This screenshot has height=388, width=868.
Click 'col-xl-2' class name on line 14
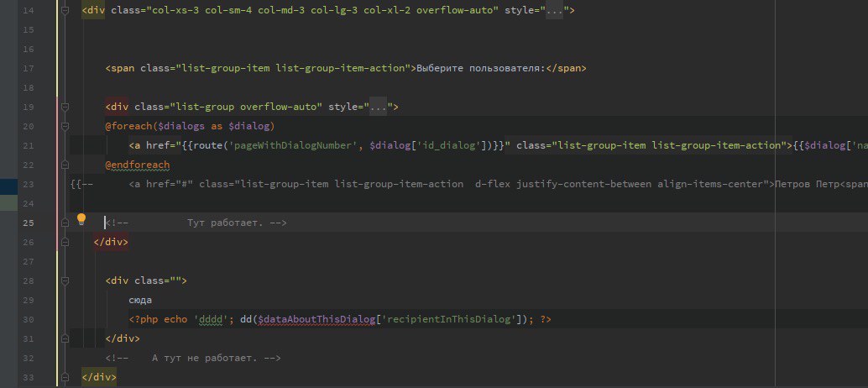387,11
